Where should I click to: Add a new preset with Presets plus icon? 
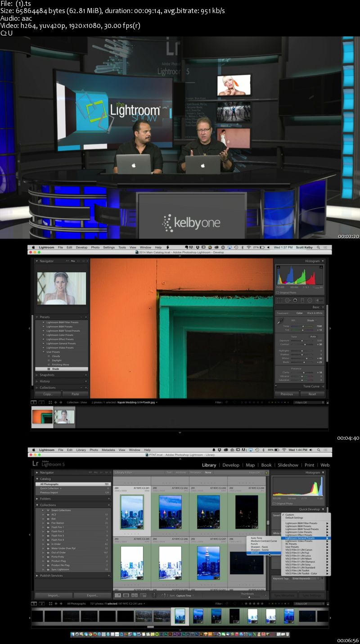(86, 317)
